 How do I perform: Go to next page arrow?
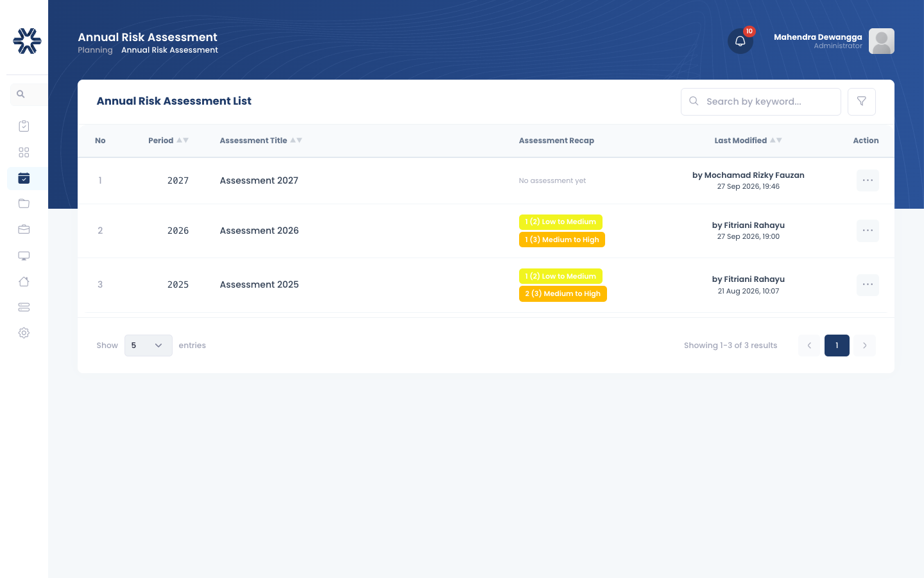click(x=864, y=346)
